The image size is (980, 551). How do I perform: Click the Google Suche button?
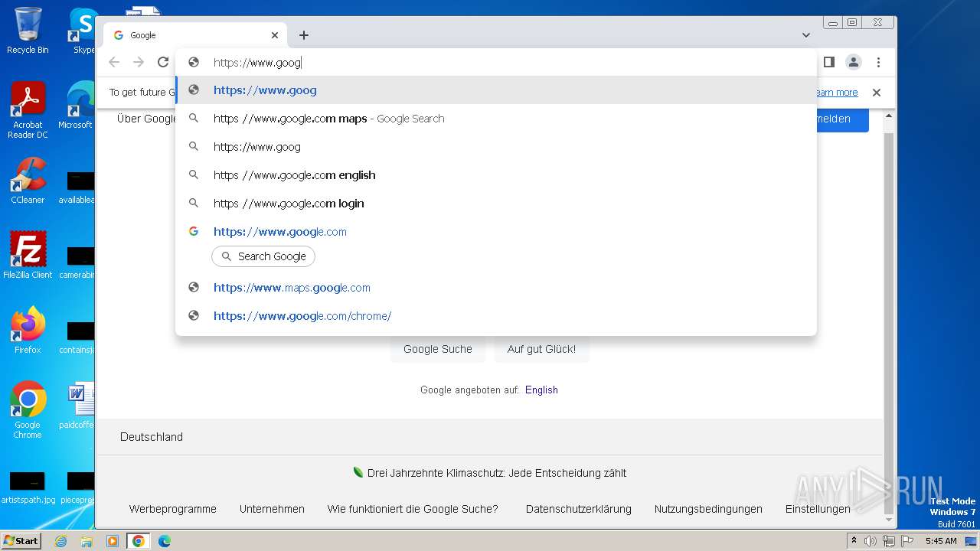click(x=438, y=349)
